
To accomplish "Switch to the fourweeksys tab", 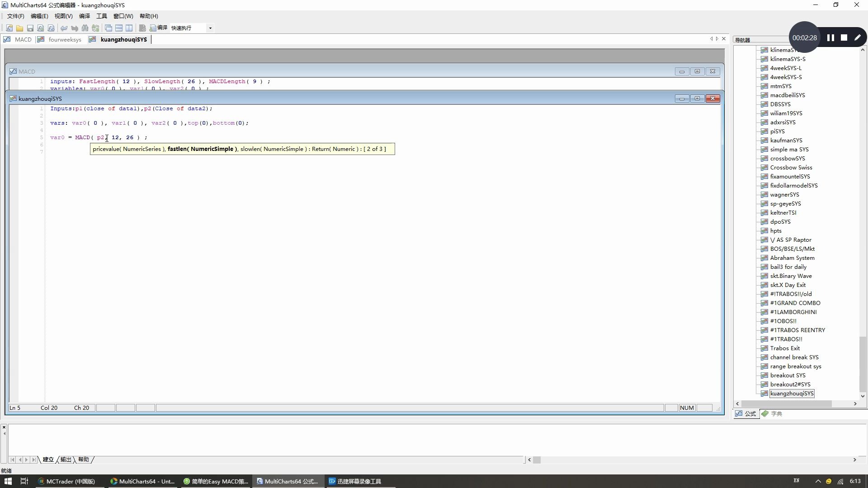I will click(x=65, y=39).
